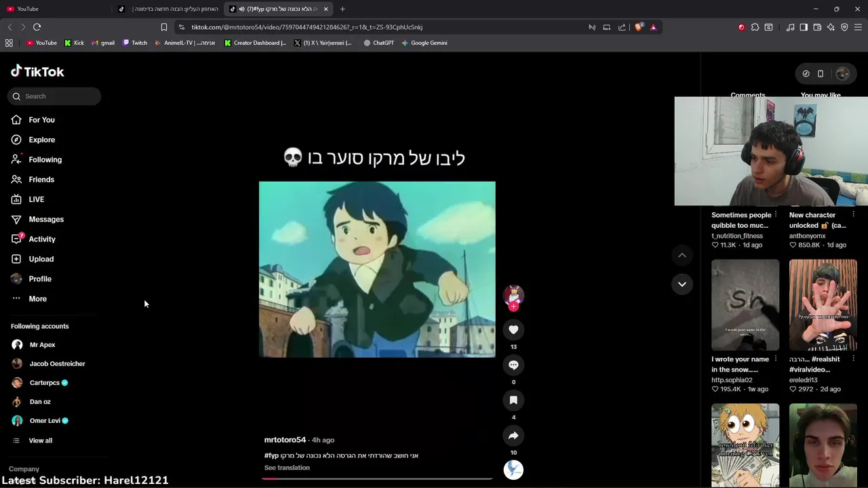Open the video comments bubble
Viewport: 868px width, 488px height.
click(x=513, y=365)
